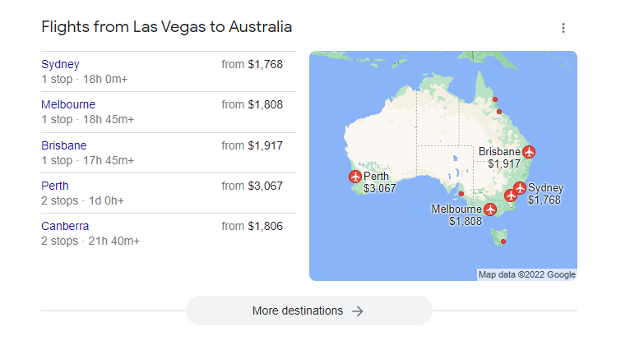Click the red dot marker in Tasmania
Image resolution: width=644 pixels, height=345 pixels.
click(503, 241)
